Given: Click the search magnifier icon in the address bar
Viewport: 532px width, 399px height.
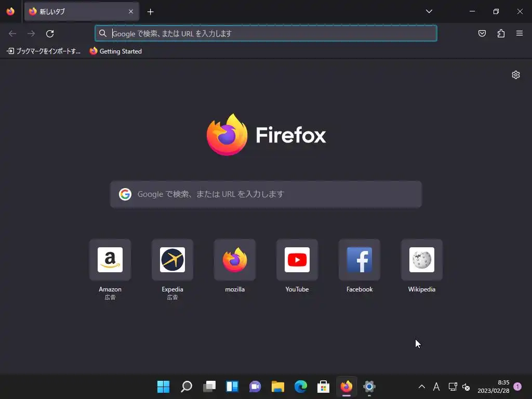Looking at the screenshot, I should coord(102,33).
